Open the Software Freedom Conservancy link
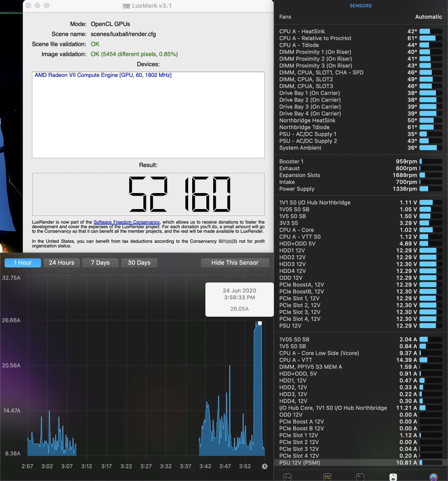448x481 pixels. pyautogui.click(x=126, y=222)
